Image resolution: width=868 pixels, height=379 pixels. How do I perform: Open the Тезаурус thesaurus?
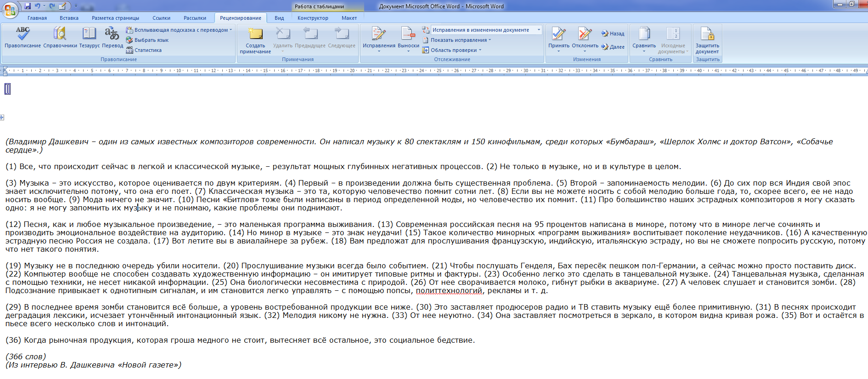[89, 37]
